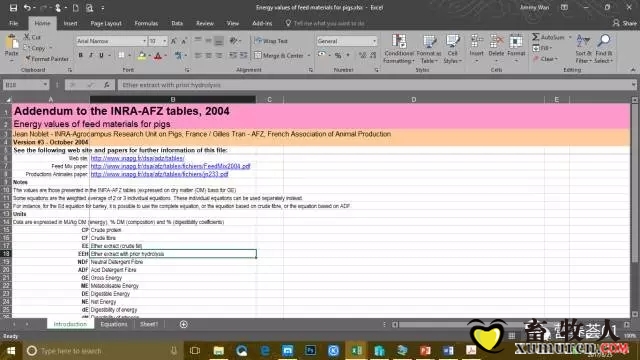
Task: Open Find & Select tool
Action: [604, 49]
